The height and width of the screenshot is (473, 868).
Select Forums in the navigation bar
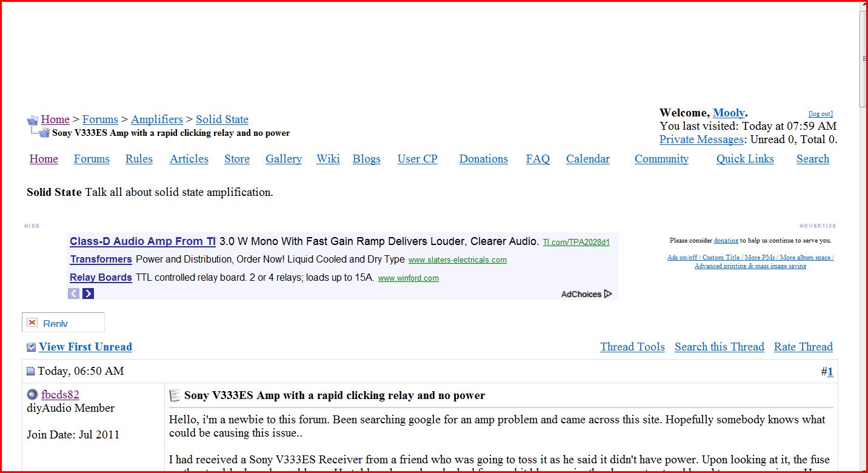pyautogui.click(x=92, y=159)
